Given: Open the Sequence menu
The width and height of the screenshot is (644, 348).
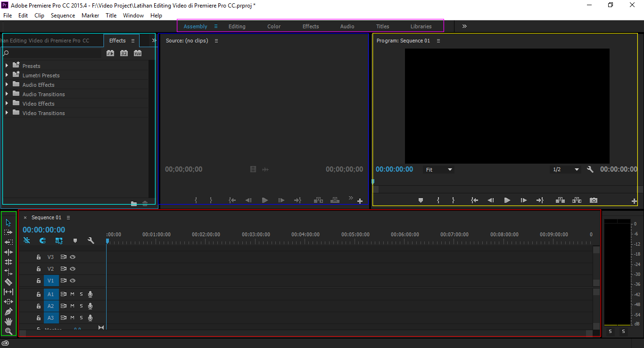Looking at the screenshot, I should [x=63, y=16].
